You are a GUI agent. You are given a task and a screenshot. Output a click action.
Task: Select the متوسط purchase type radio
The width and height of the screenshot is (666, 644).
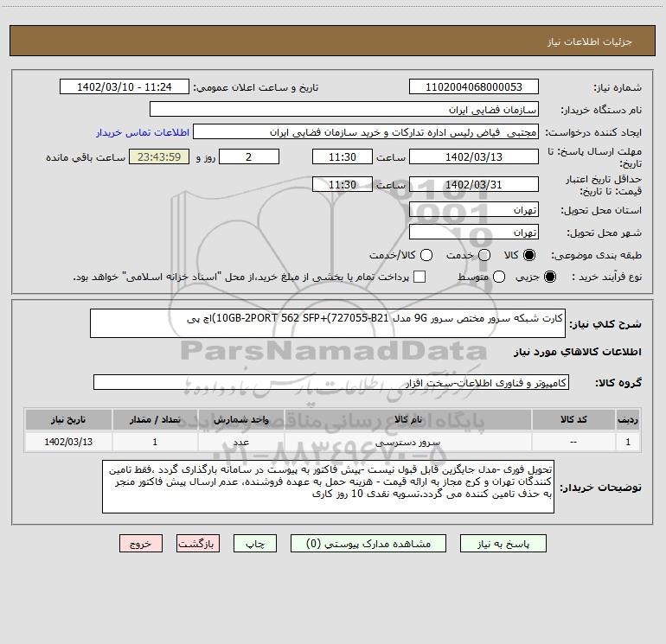click(499, 277)
